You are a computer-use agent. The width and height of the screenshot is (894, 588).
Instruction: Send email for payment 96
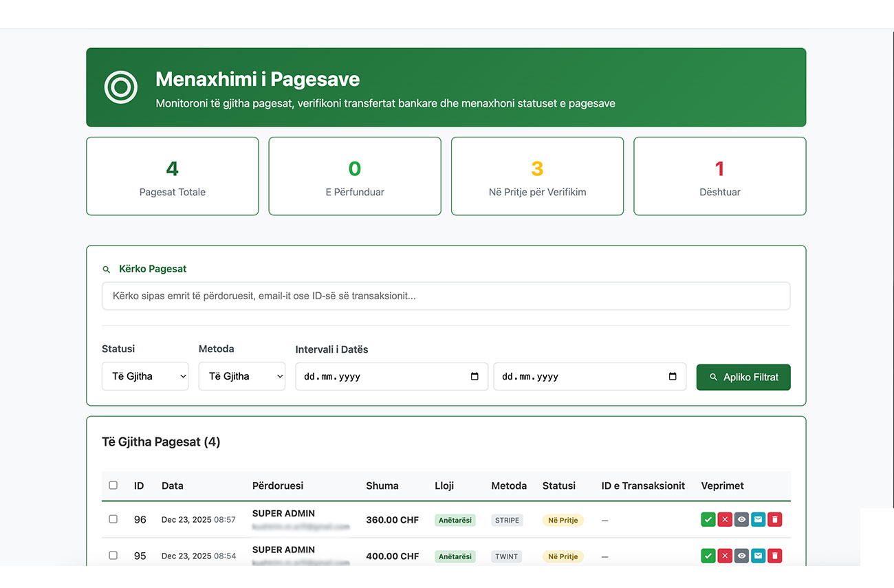click(x=758, y=520)
